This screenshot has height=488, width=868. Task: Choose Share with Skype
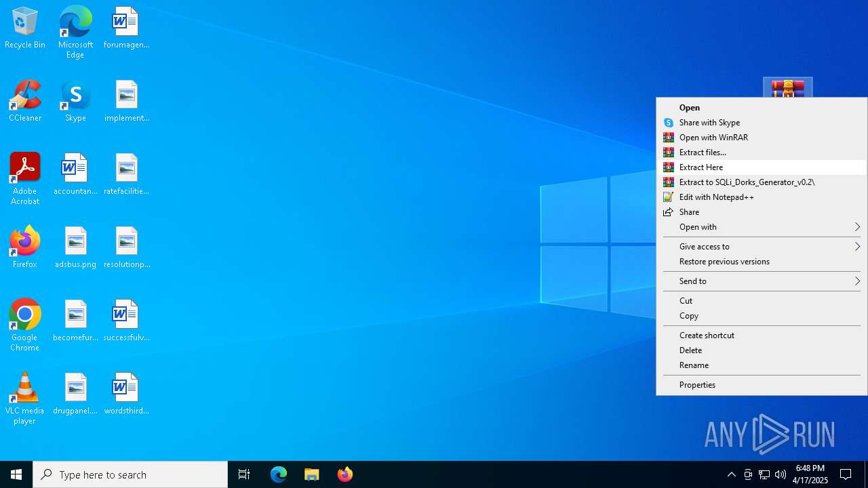click(x=762, y=123)
